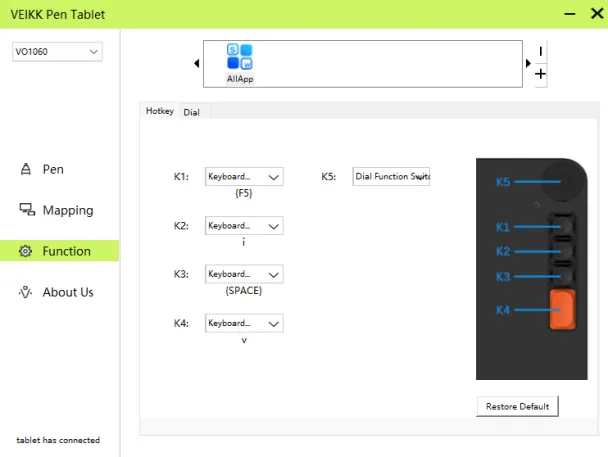
Task: Minimize the VEIKK Pen Tablet window
Action: click(x=570, y=14)
